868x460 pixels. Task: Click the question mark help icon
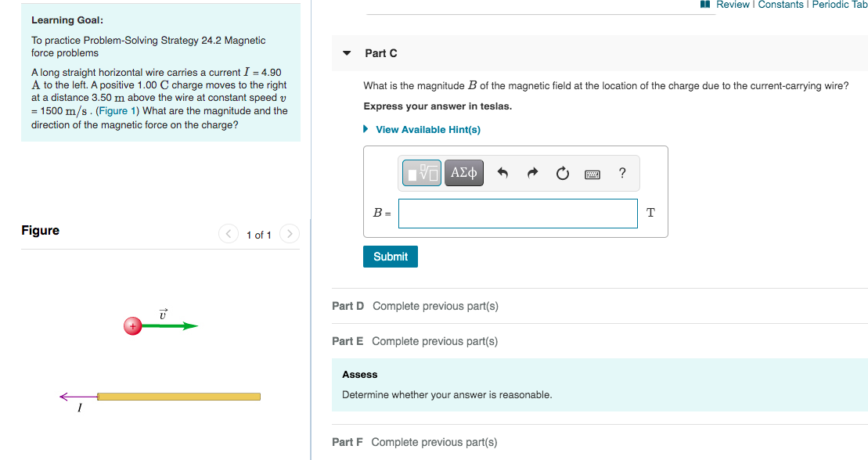coord(621,173)
